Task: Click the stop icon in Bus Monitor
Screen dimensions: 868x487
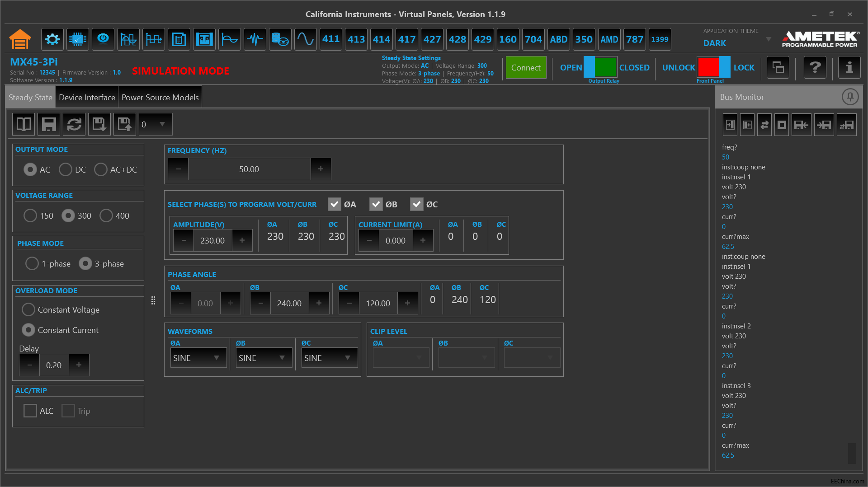Action: click(x=782, y=125)
